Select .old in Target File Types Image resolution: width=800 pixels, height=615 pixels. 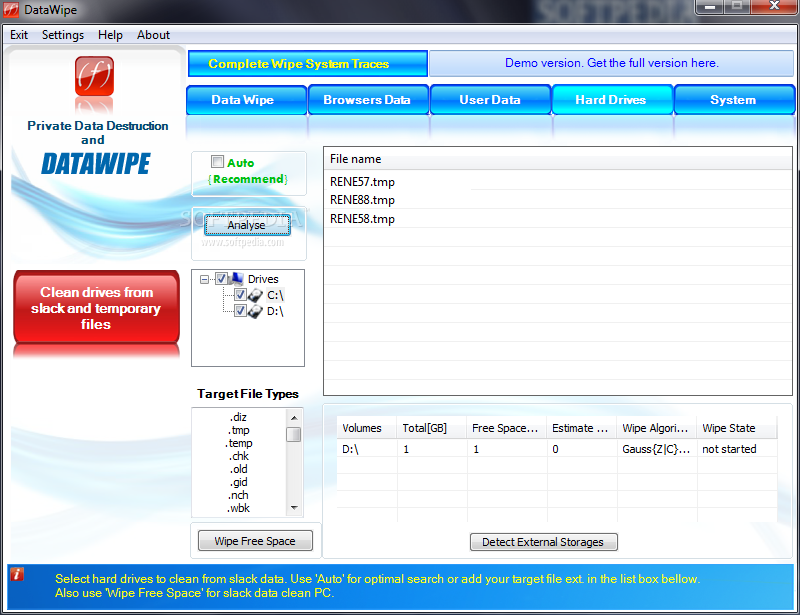pyautogui.click(x=239, y=469)
